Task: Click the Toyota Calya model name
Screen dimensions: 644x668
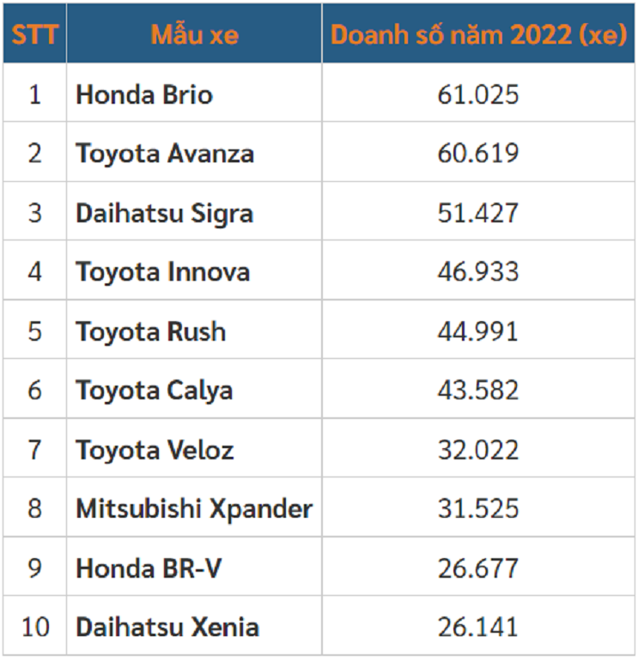Action: click(x=155, y=391)
